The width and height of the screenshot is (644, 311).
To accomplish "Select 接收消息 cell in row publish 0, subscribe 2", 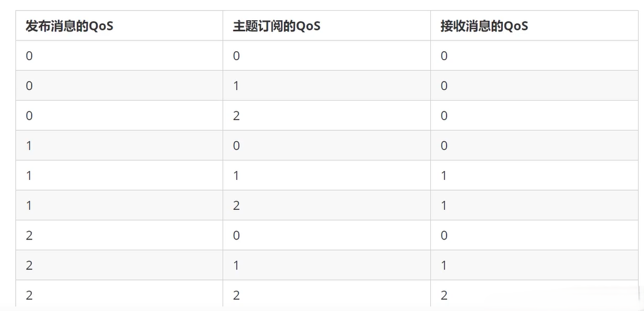I will coord(534,116).
